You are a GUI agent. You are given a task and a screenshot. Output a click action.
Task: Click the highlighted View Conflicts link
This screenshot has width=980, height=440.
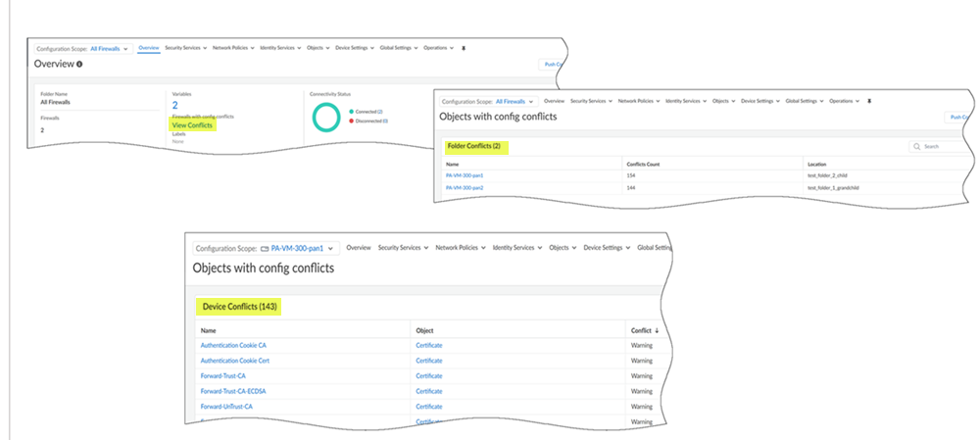192,125
